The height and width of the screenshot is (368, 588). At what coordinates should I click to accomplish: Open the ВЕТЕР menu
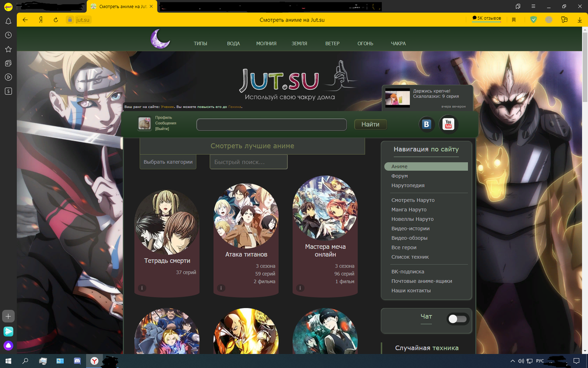tap(332, 44)
